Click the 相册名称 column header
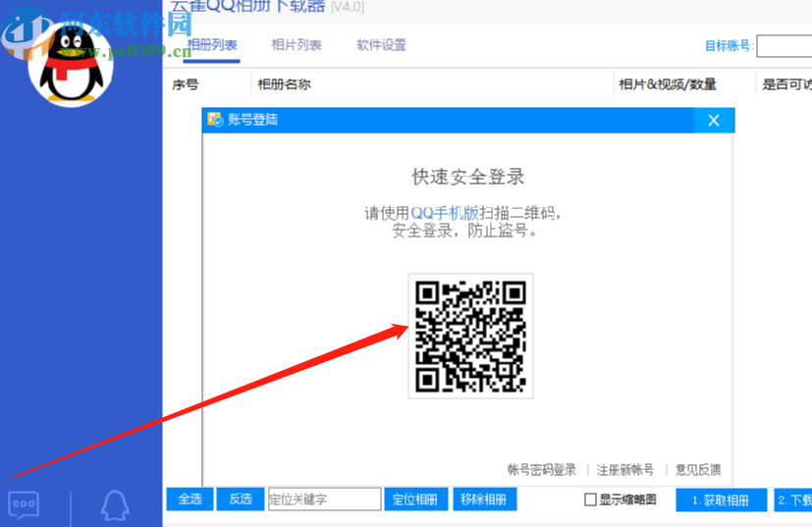The width and height of the screenshot is (812, 527). [285, 84]
